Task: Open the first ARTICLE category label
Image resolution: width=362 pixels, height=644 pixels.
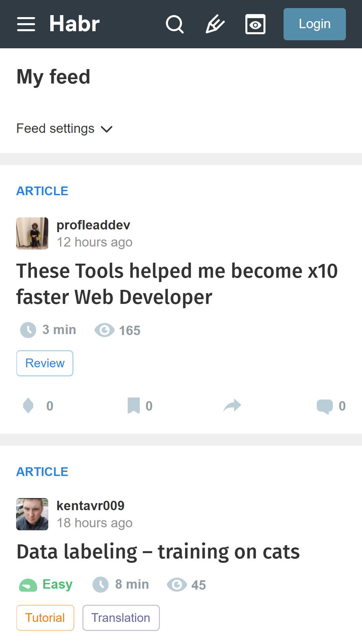Action: pyautogui.click(x=42, y=191)
